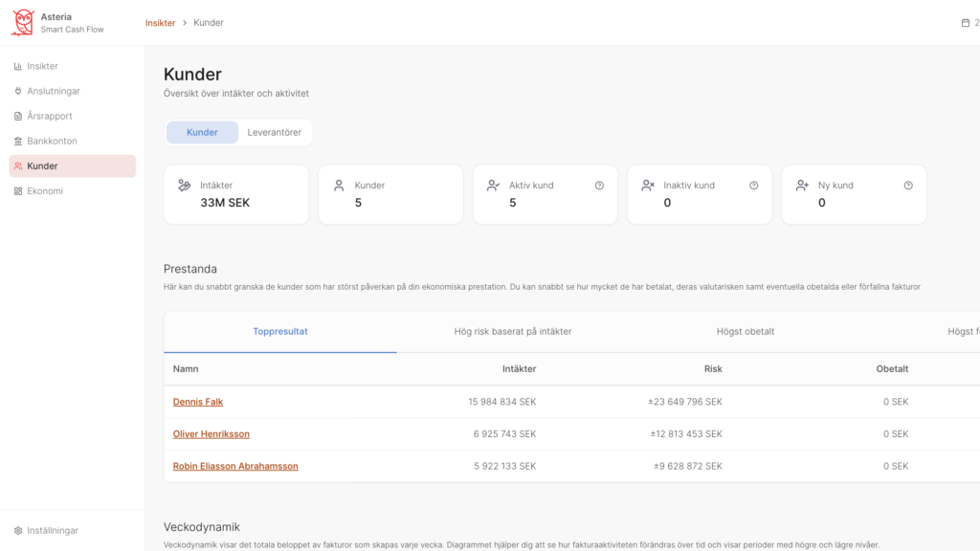
Task: Open the Årsrapport document icon
Action: (x=18, y=116)
